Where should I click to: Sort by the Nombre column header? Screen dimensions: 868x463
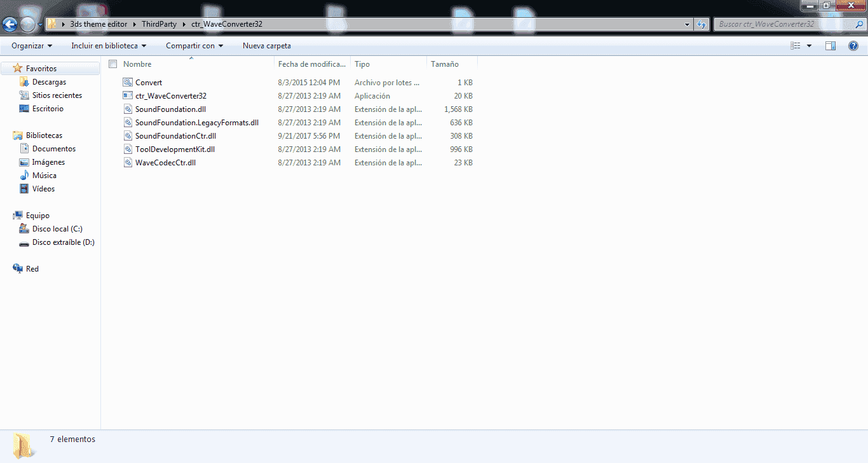(x=198, y=64)
